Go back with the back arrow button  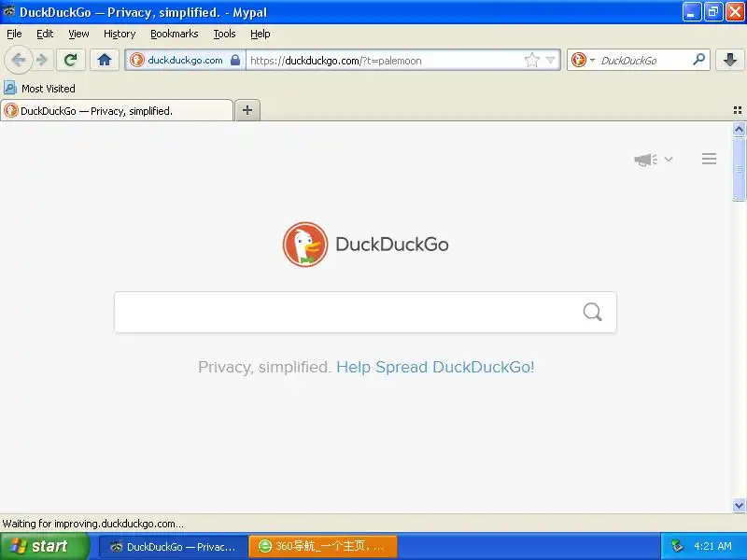point(18,60)
